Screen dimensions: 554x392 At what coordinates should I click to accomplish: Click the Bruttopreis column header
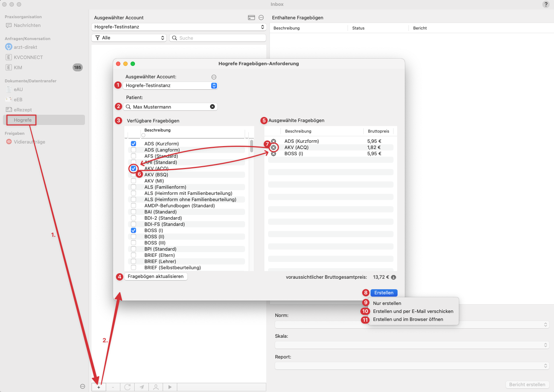pos(379,131)
